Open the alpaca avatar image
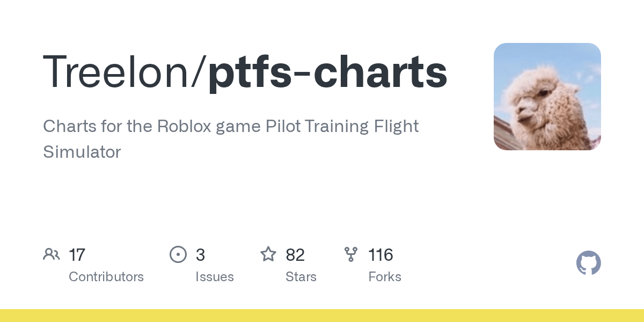 (x=547, y=97)
